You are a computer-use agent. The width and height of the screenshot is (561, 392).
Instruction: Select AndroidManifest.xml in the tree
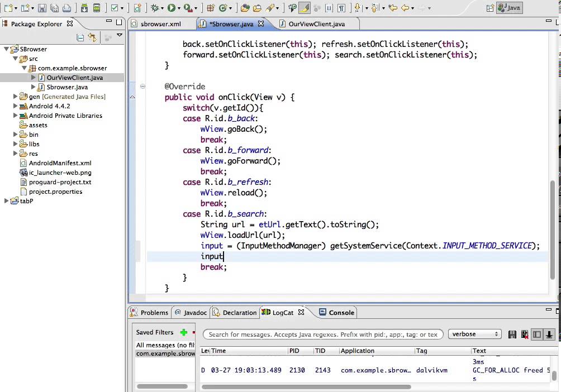[60, 163]
